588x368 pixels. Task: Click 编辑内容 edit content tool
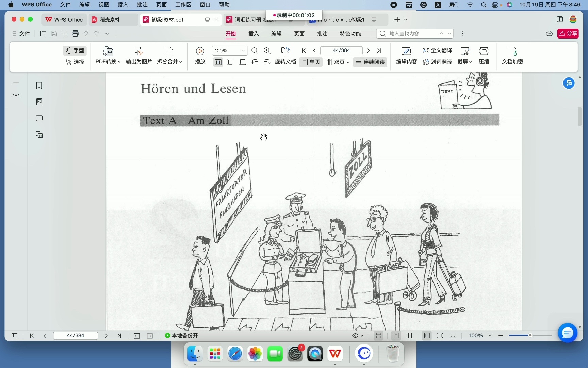407,56
